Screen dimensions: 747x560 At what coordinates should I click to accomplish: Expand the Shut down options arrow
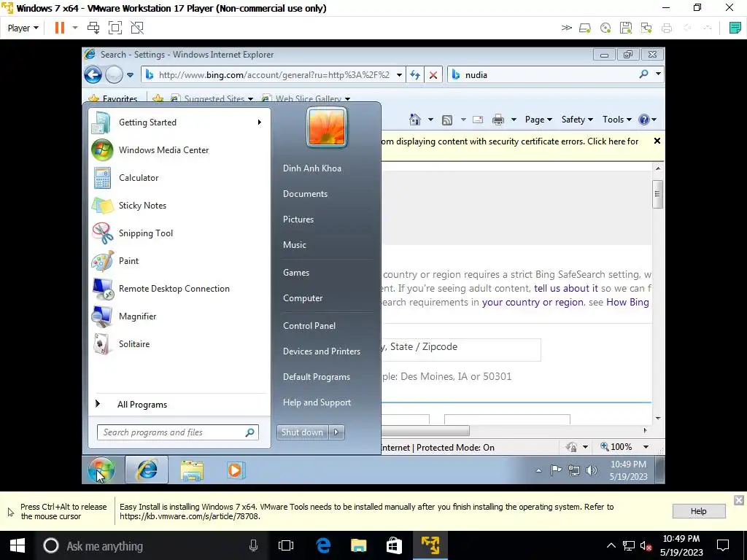(336, 432)
